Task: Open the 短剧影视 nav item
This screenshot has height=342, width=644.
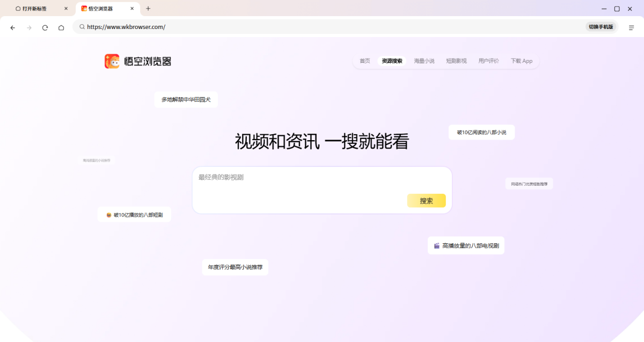Action: coord(456,61)
